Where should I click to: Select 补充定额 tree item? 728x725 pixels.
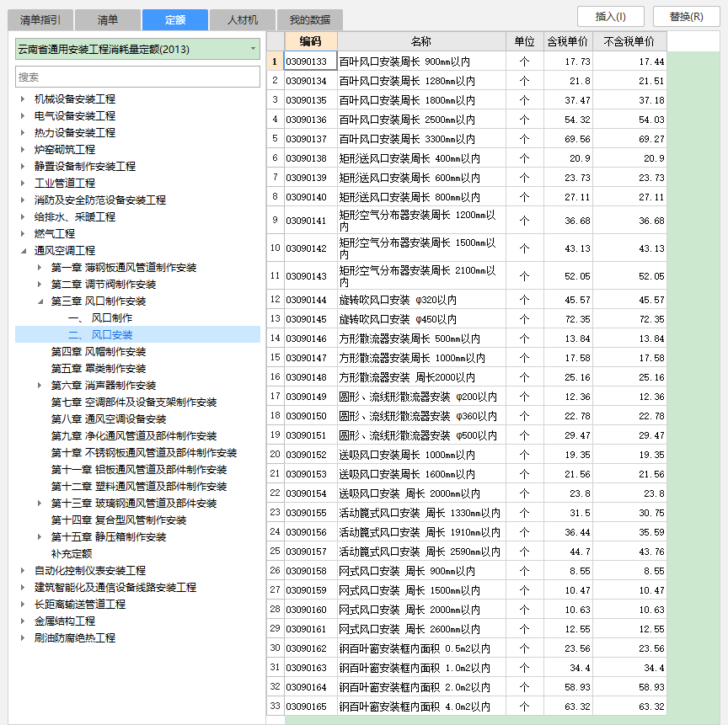[x=71, y=554]
